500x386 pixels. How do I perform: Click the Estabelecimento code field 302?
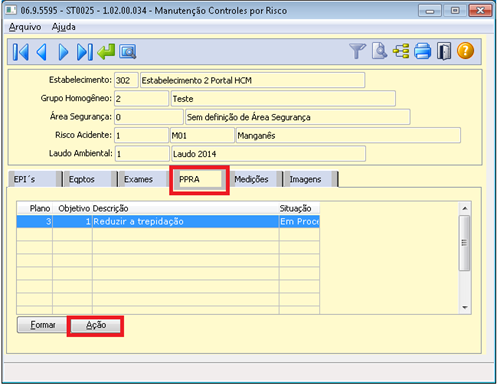126,80
